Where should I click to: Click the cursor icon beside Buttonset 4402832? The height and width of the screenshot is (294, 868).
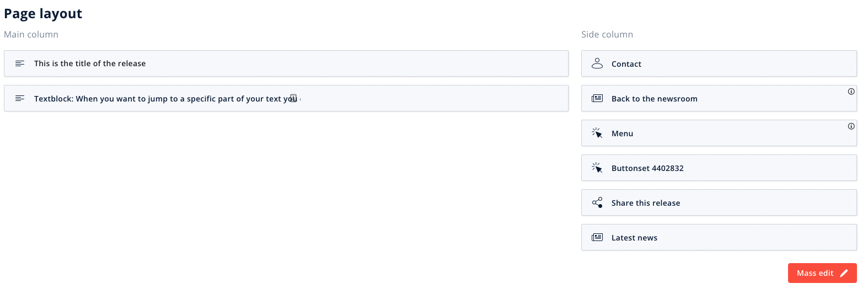click(x=597, y=168)
